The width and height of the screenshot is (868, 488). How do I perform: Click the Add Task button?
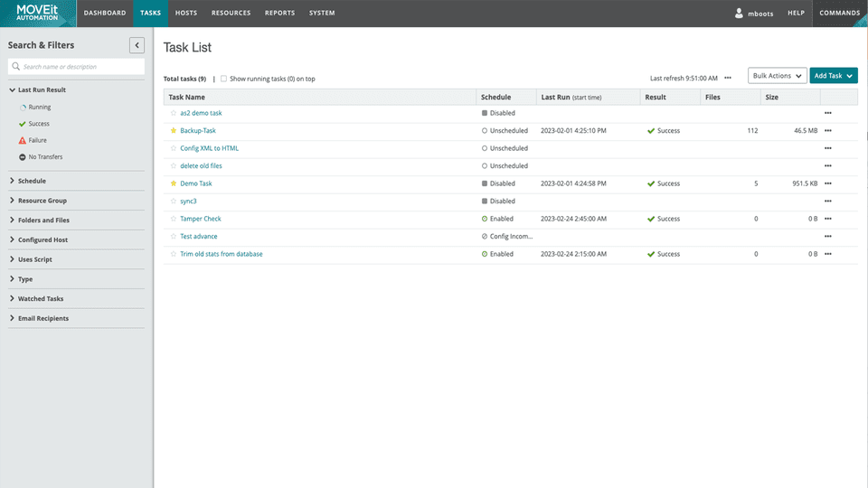(x=833, y=76)
